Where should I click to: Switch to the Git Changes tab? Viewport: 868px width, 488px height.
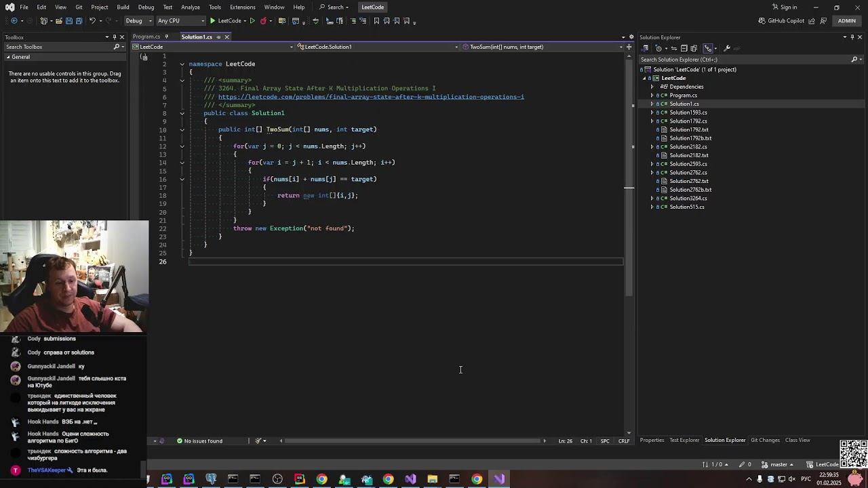(x=765, y=441)
